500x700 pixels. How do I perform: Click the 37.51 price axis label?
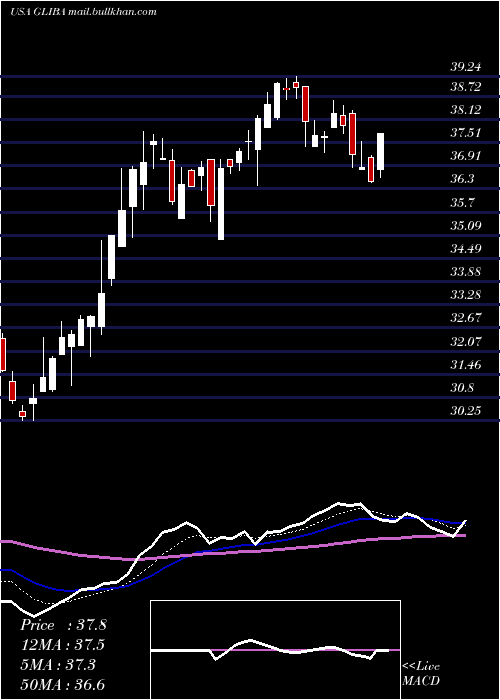466,133
